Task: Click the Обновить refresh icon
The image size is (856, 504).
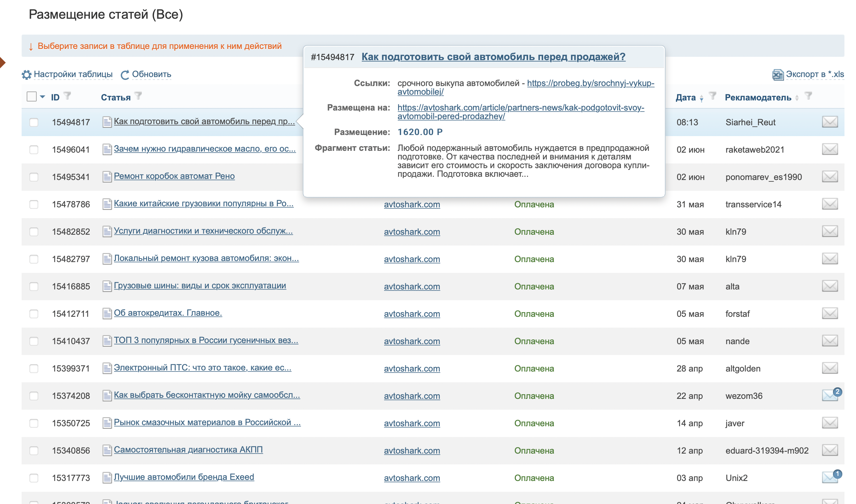Action: coord(125,75)
